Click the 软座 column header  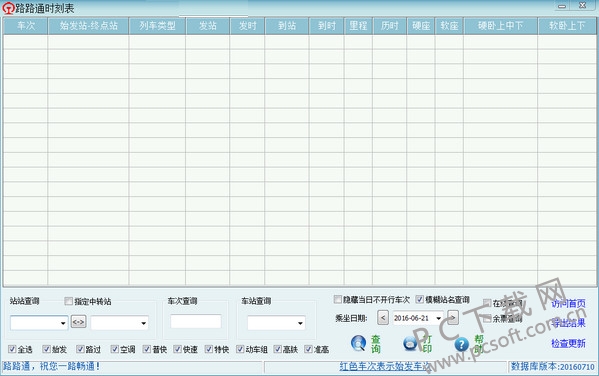449,26
